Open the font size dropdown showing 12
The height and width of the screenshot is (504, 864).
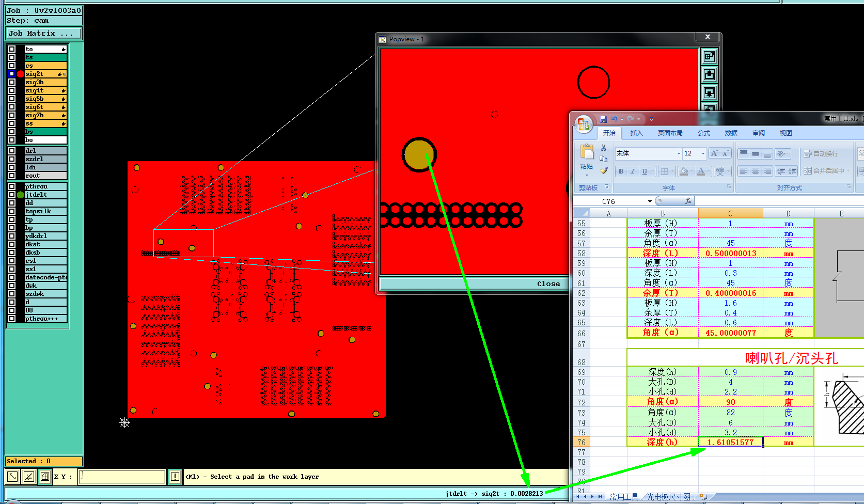click(703, 153)
